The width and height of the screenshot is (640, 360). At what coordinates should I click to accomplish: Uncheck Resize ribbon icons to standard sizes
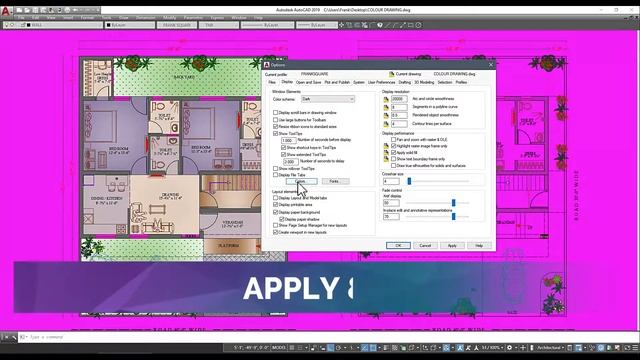pos(276,127)
